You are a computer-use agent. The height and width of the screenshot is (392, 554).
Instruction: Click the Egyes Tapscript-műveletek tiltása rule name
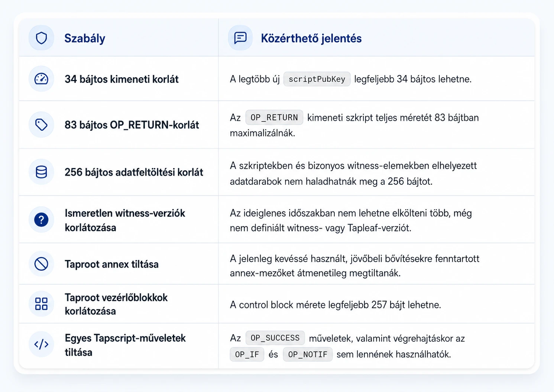[125, 345]
